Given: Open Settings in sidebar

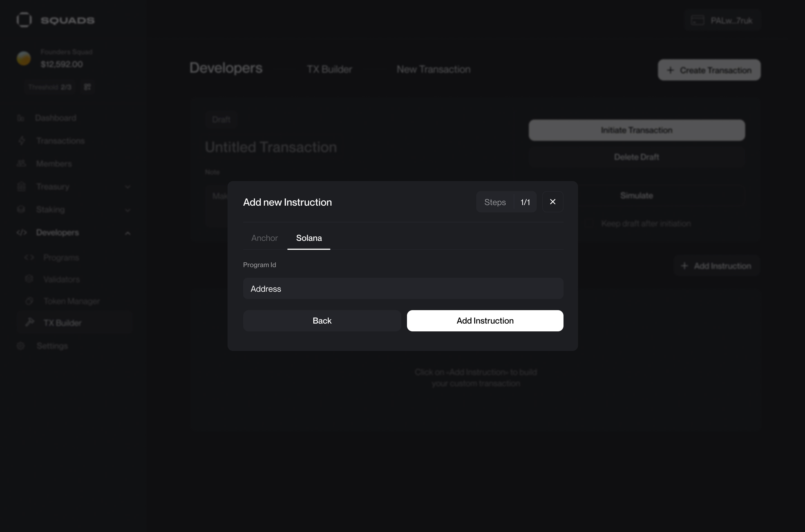Looking at the screenshot, I should click(x=52, y=346).
